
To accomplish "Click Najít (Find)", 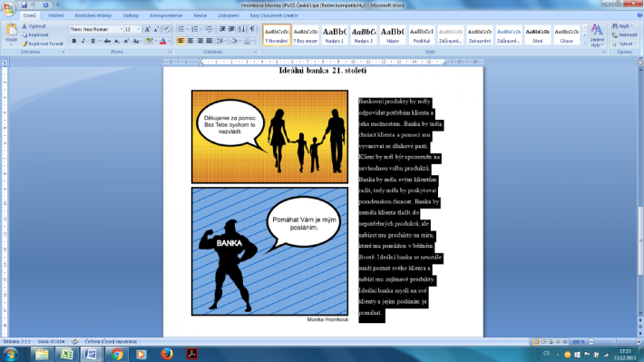I will (622, 26).
